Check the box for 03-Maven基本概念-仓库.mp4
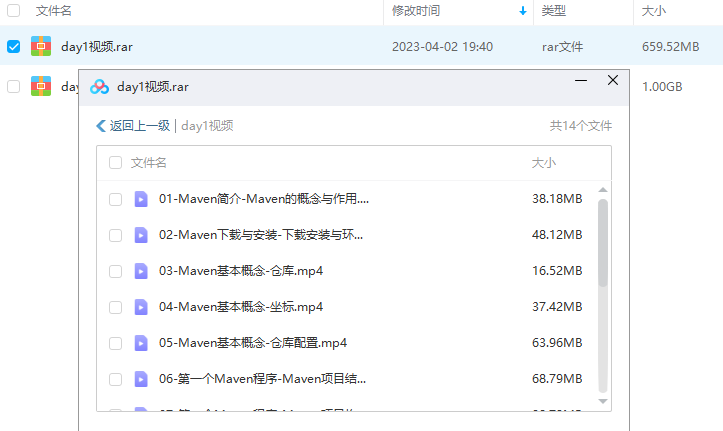This screenshot has width=723, height=431. [115, 271]
